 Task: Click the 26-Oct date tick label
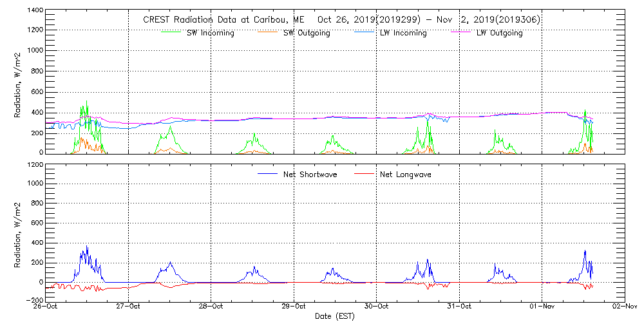(x=46, y=307)
